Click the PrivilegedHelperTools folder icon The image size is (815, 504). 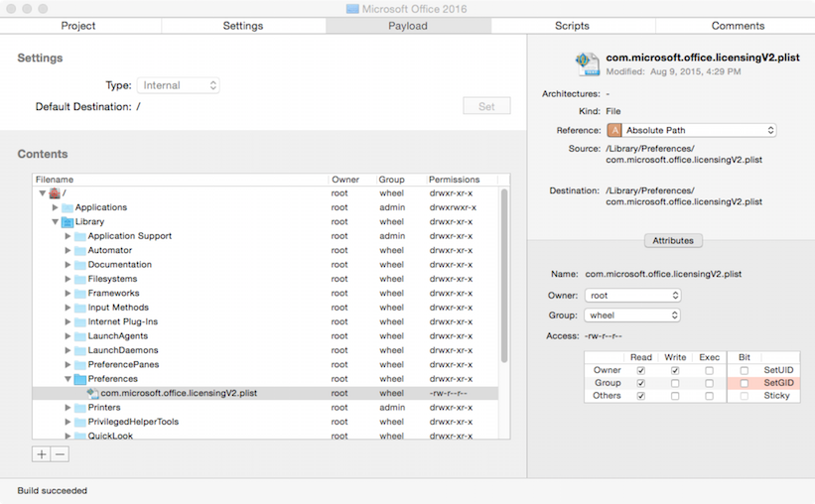click(80, 422)
